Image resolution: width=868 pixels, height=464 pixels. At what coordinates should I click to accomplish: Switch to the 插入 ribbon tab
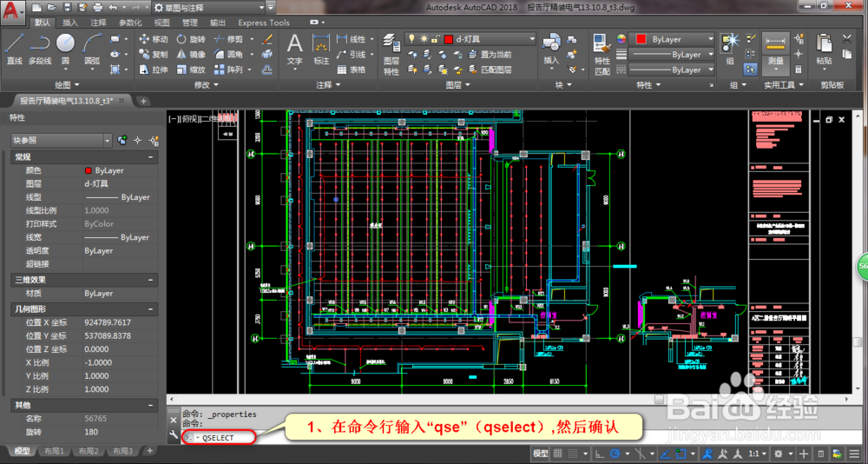point(70,23)
